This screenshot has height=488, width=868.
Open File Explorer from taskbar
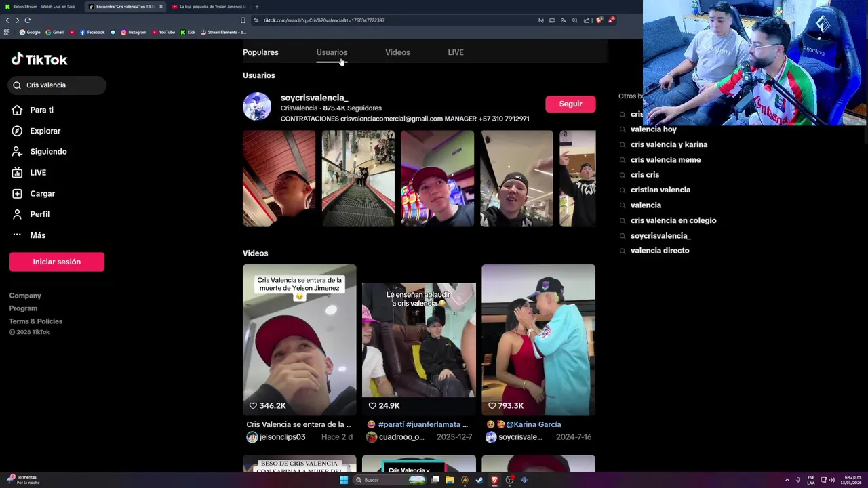[x=450, y=480]
